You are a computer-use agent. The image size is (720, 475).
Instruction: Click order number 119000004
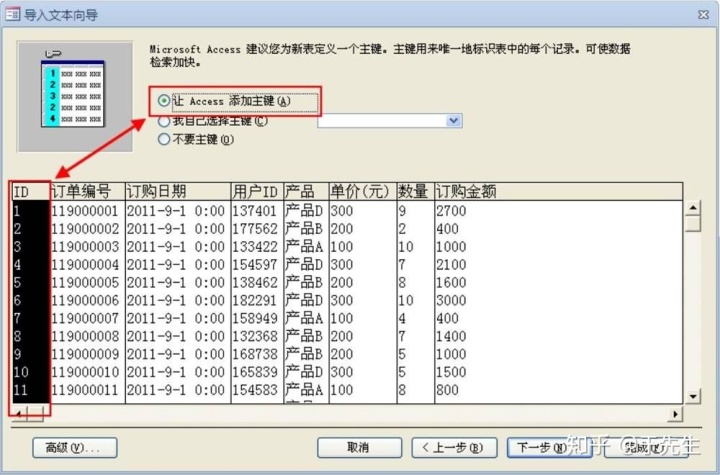point(85,265)
